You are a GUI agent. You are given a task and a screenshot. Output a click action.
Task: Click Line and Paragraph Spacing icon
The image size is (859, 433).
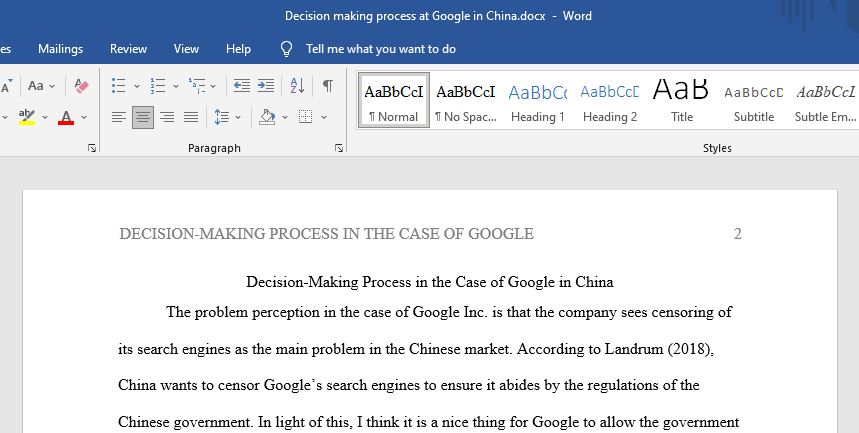tap(222, 117)
